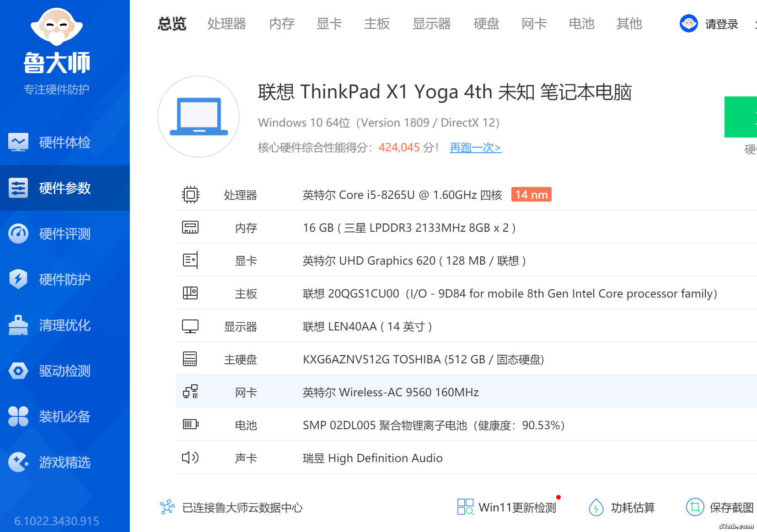The image size is (757, 532).
Task: Click the 再跑一次 rerun benchmark link
Action: click(475, 148)
